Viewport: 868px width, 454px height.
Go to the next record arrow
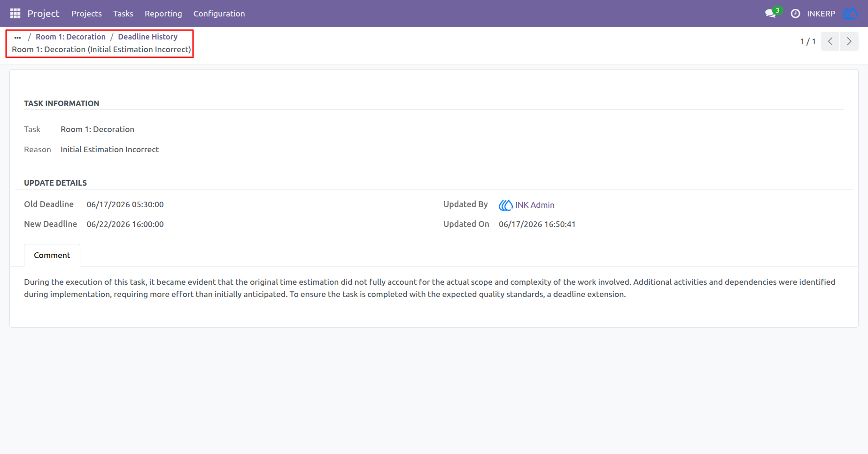click(x=849, y=41)
